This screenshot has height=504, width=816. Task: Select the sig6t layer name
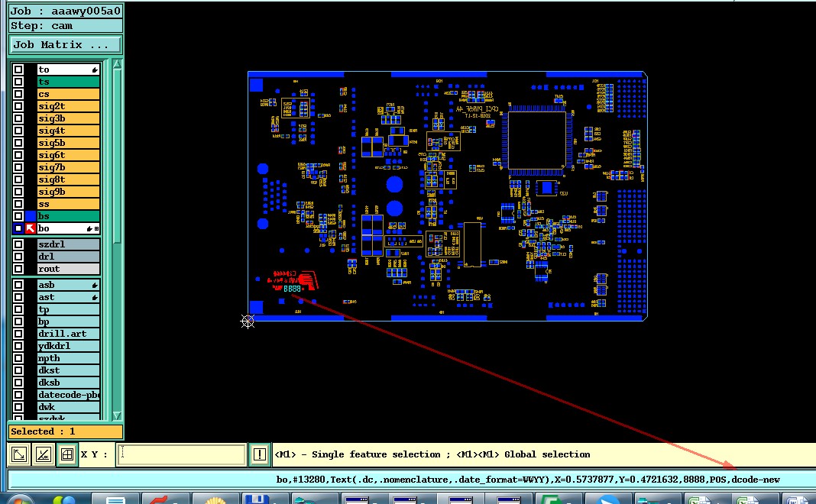68,155
